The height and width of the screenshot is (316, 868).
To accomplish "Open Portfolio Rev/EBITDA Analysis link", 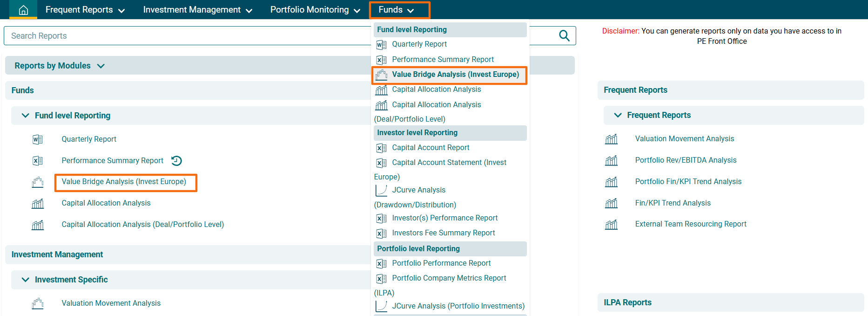I will (686, 160).
